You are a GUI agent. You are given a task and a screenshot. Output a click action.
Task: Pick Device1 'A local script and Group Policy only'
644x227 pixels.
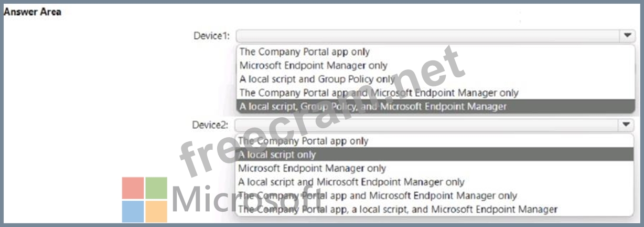coord(317,79)
